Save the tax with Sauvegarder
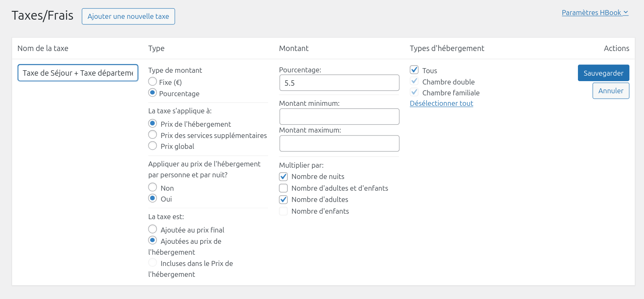The image size is (644, 299). point(603,73)
